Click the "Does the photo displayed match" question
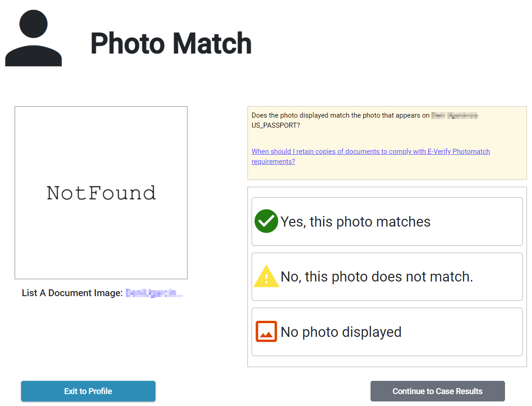 [x=340, y=115]
